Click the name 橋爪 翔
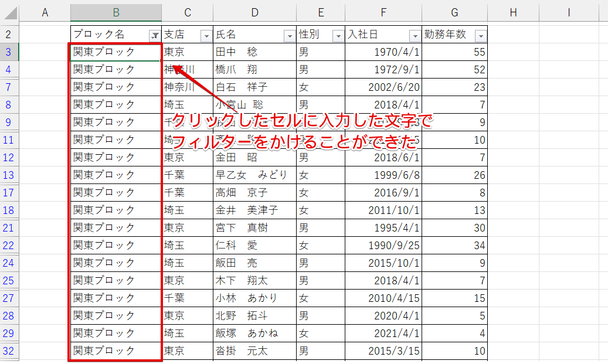Image resolution: width=608 pixels, height=364 pixels. [x=236, y=69]
